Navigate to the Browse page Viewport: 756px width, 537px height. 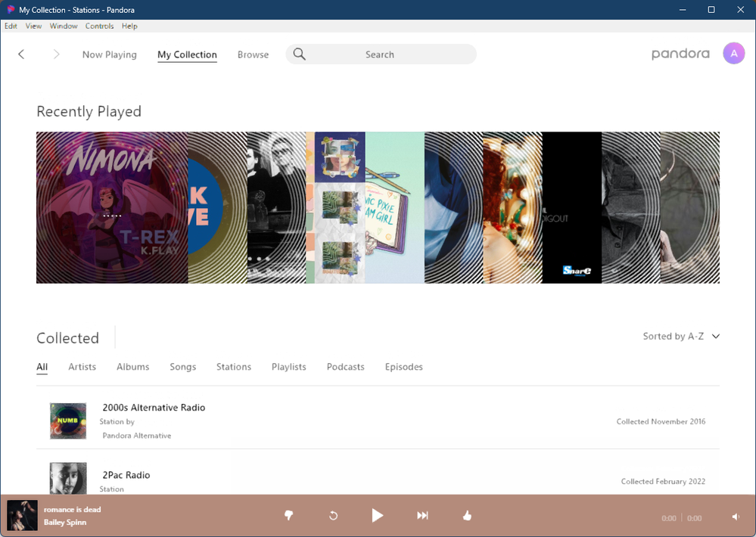[x=253, y=54]
